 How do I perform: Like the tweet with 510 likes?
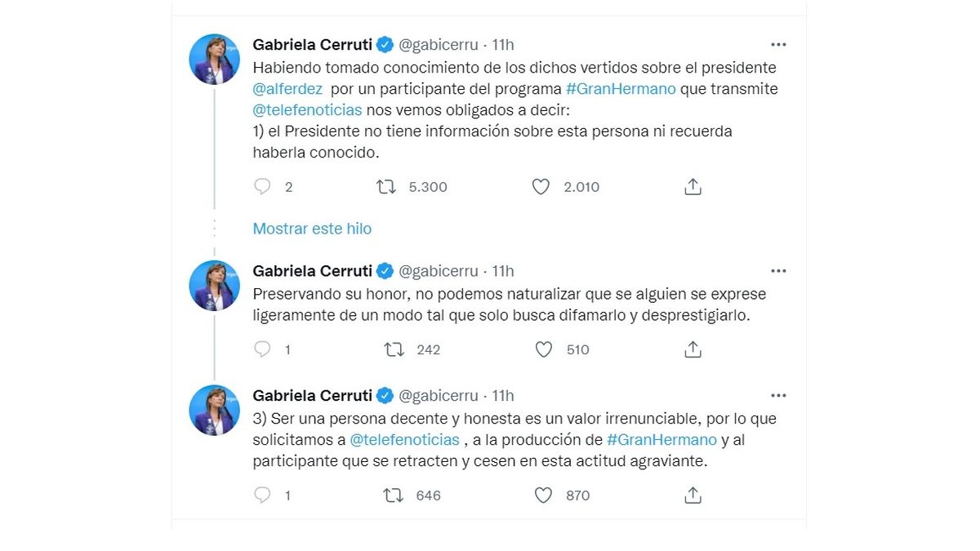click(544, 349)
